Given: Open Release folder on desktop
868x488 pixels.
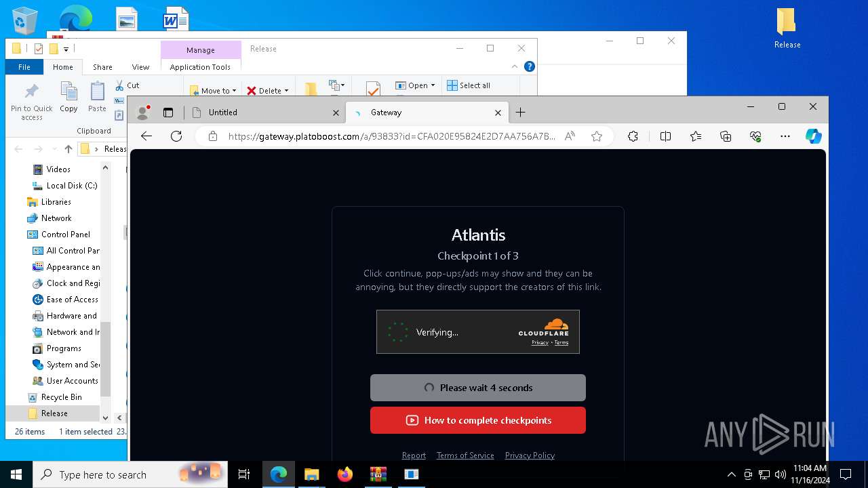Looking at the screenshot, I should click(787, 28).
